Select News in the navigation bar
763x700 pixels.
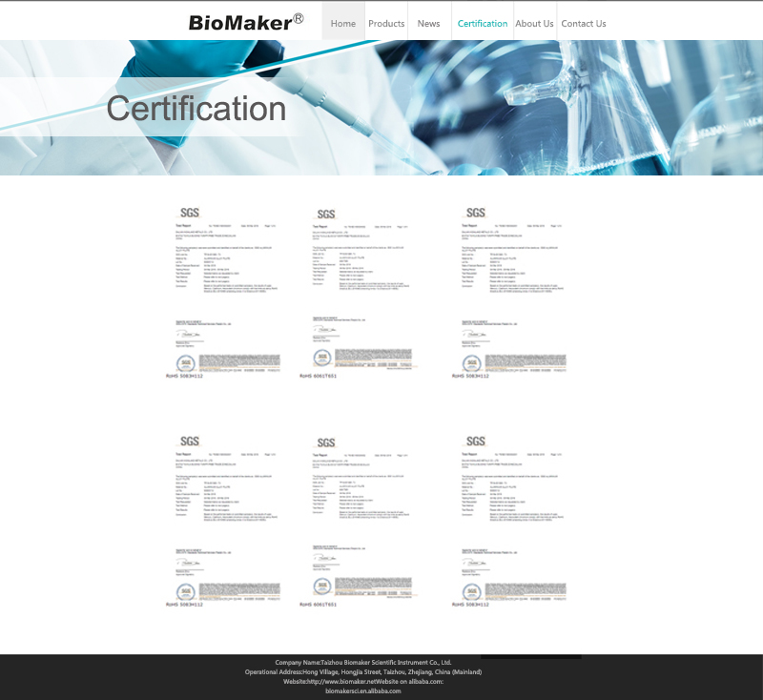[x=429, y=24]
